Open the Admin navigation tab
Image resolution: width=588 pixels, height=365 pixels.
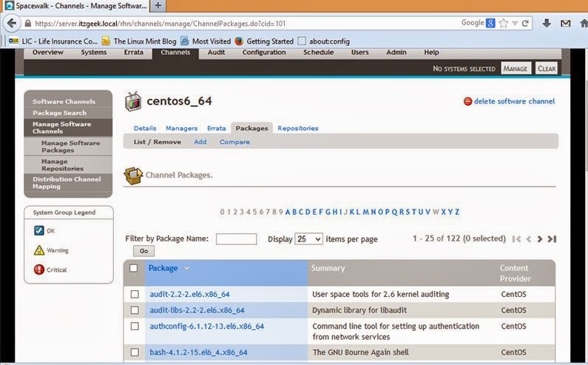pos(396,53)
